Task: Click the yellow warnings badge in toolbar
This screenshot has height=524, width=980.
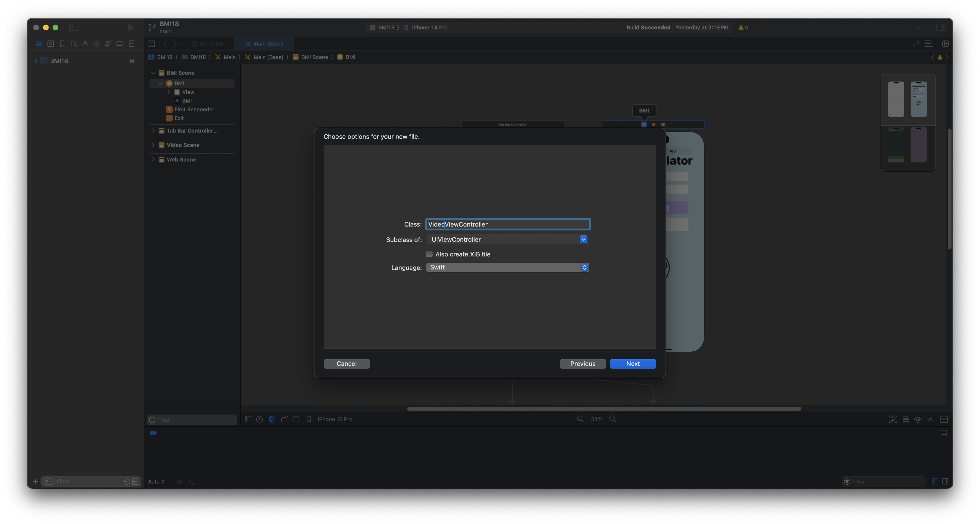Action: [x=743, y=27]
